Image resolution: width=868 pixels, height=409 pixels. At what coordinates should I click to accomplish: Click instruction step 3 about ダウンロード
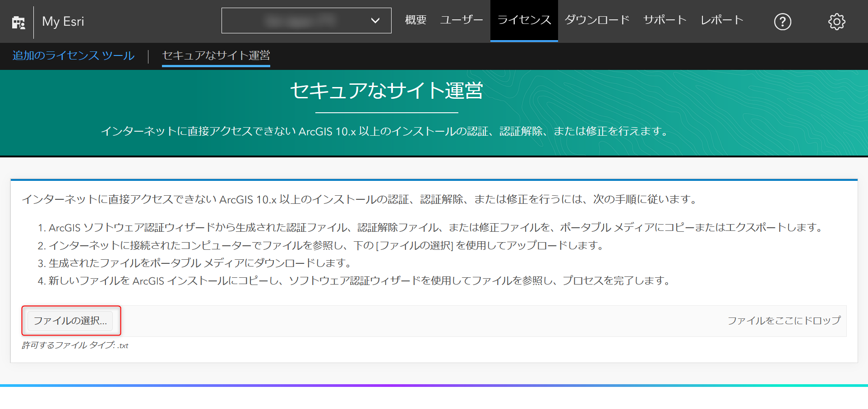tap(195, 263)
